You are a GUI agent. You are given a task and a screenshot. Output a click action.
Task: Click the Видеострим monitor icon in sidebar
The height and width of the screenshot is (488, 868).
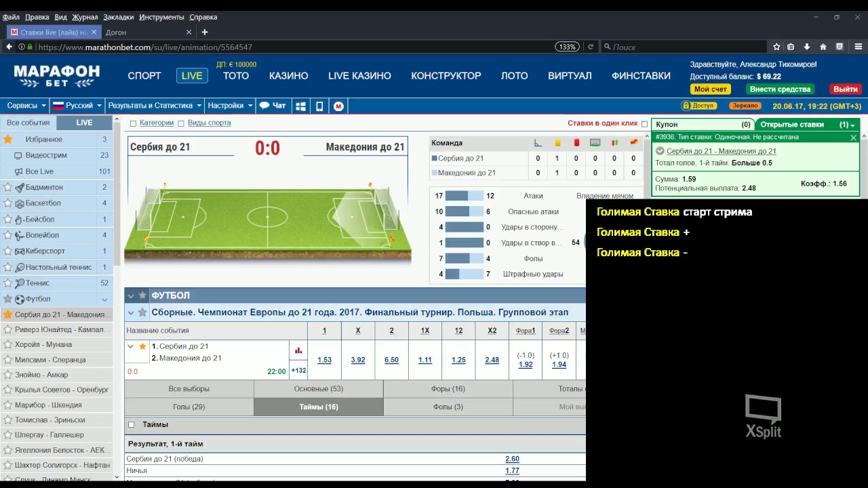pyautogui.click(x=18, y=155)
